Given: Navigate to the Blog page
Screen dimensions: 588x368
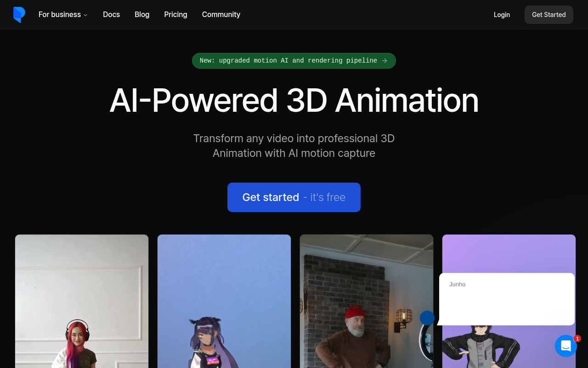Looking at the screenshot, I should [141, 14].
